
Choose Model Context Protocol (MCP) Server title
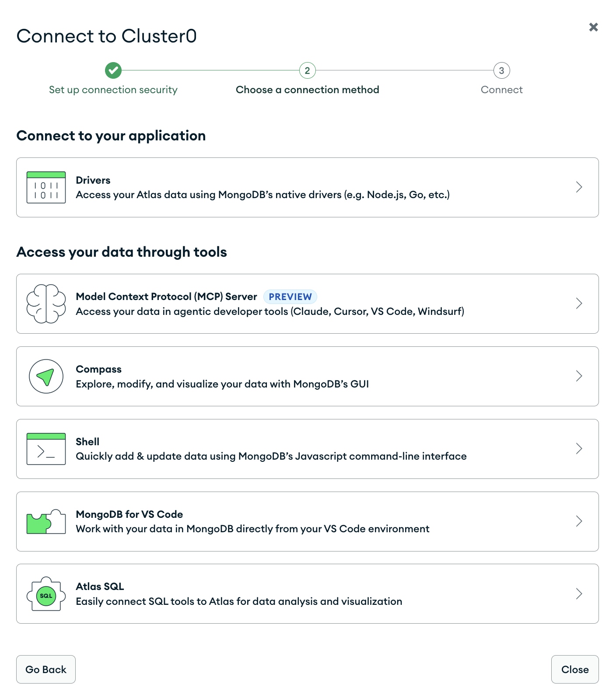pos(166,297)
